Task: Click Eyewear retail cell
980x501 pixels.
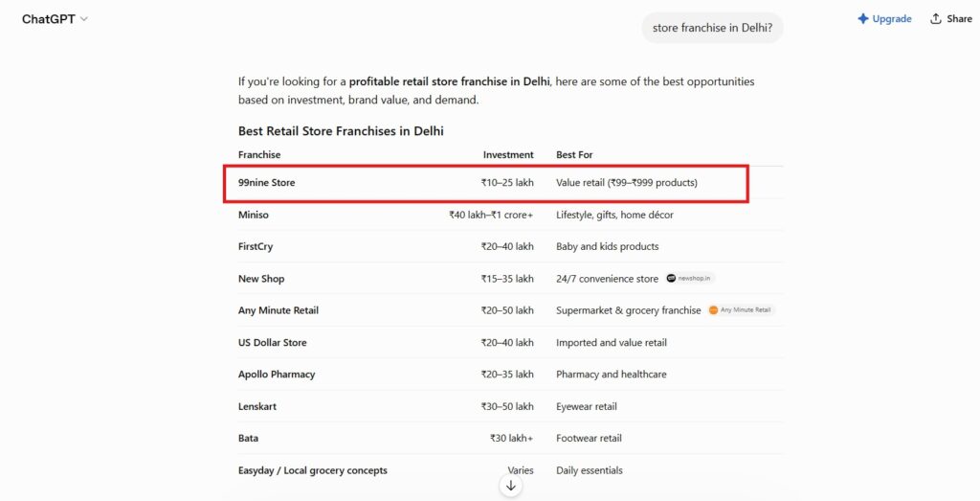Action: click(587, 406)
